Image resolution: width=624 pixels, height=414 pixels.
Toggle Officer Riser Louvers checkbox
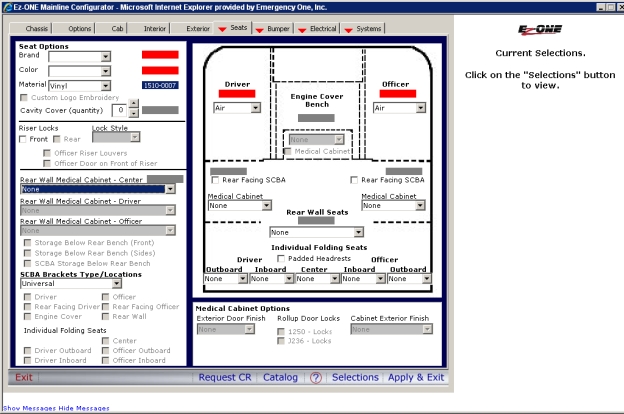coord(47,153)
